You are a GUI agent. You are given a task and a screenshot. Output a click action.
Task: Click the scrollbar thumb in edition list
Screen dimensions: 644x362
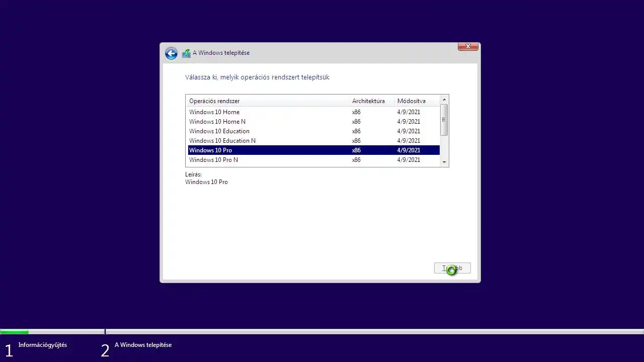pyautogui.click(x=444, y=120)
